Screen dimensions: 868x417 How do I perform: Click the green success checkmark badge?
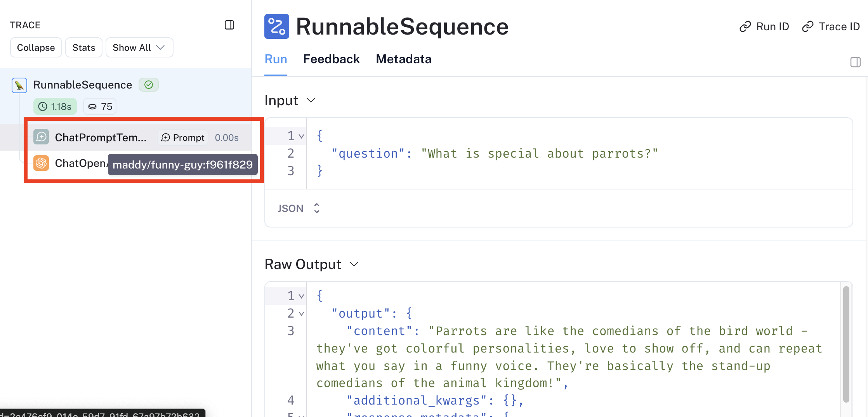tap(149, 85)
